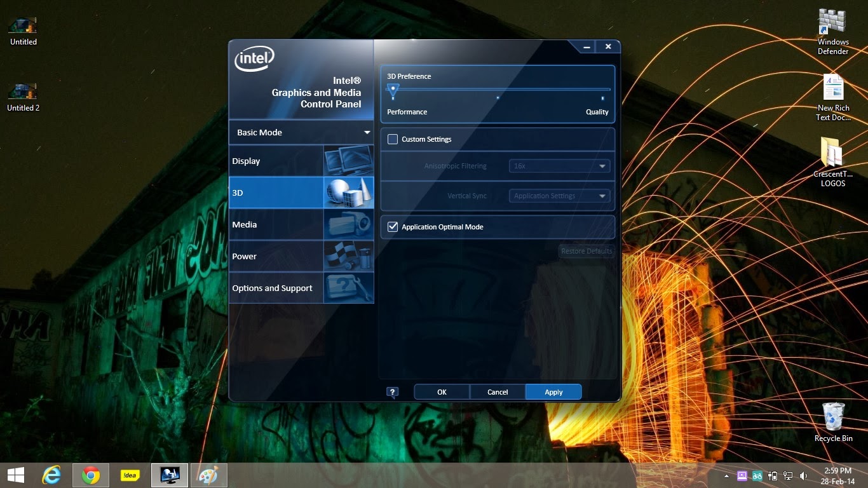Click the Intel logo
The width and height of the screenshot is (868, 488).
coord(253,58)
